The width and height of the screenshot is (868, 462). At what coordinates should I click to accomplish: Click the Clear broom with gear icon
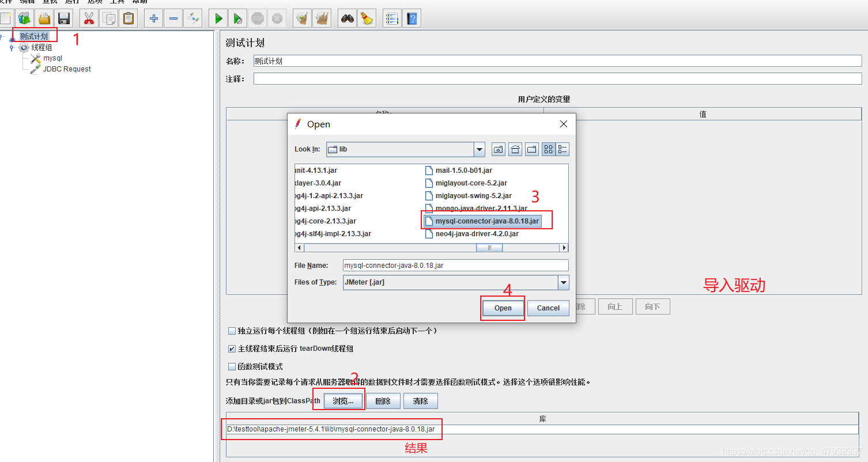click(x=302, y=18)
